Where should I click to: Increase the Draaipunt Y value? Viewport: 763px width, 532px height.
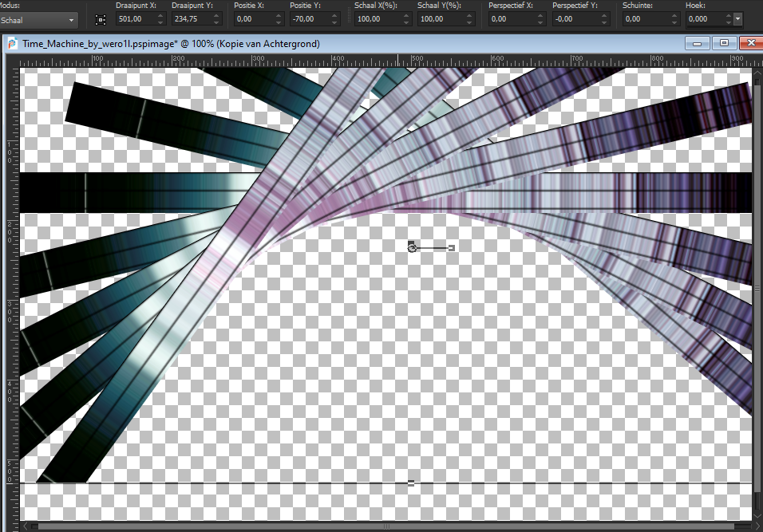pyautogui.click(x=217, y=16)
